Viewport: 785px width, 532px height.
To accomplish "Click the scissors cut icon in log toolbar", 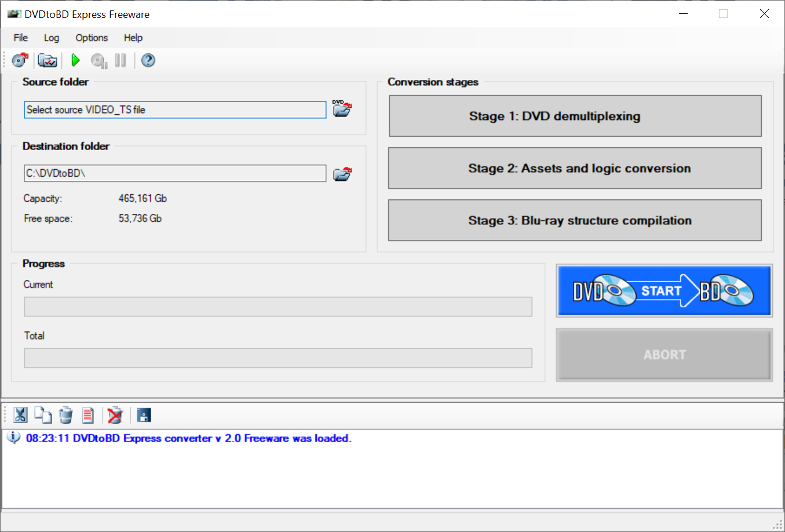I will (x=20, y=415).
